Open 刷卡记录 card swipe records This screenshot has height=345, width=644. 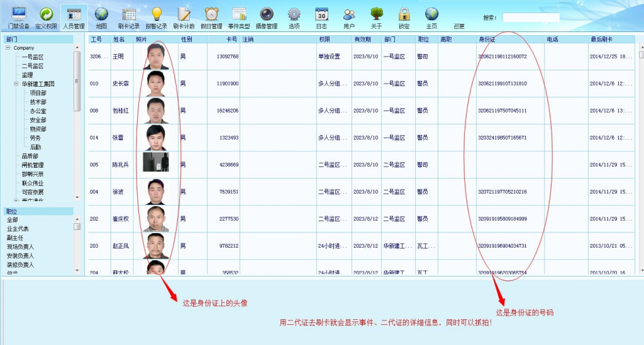pyautogui.click(x=128, y=18)
